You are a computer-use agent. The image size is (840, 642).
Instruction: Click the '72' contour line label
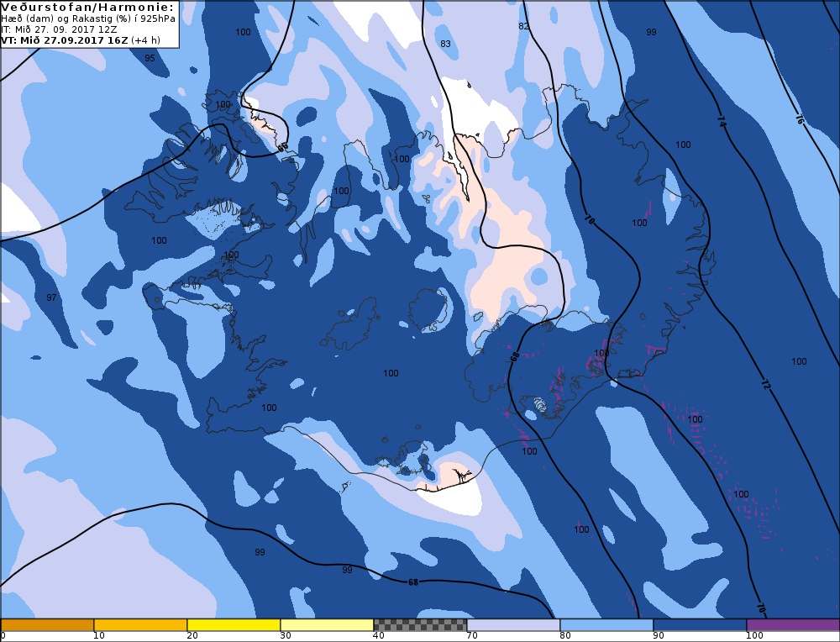pos(766,384)
